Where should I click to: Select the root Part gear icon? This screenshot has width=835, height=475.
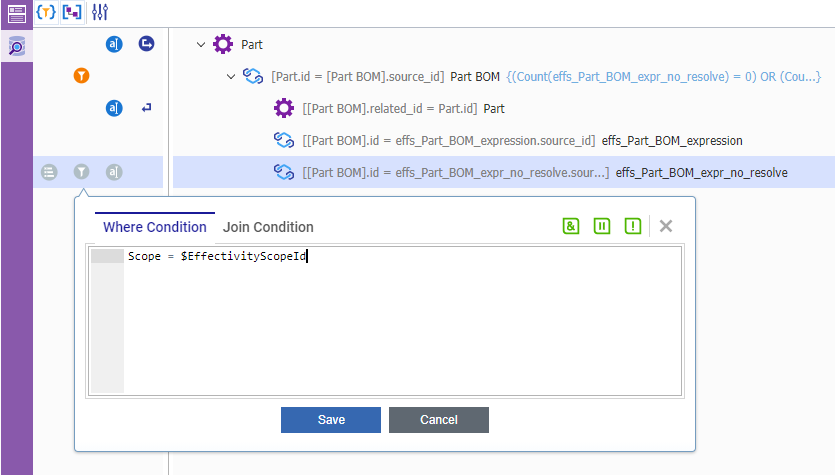[223, 44]
